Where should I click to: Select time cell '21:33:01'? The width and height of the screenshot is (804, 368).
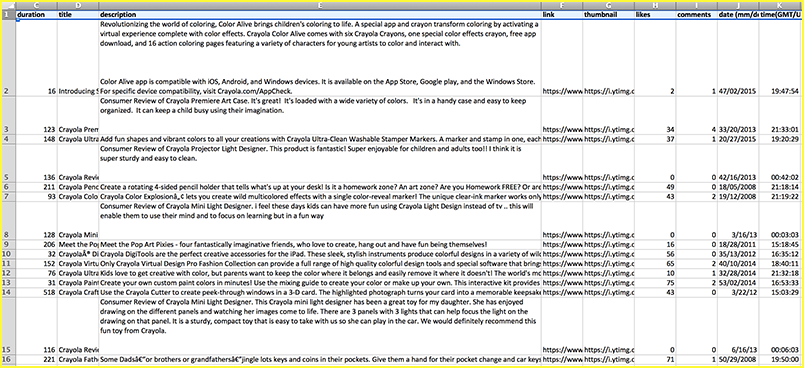(x=780, y=115)
